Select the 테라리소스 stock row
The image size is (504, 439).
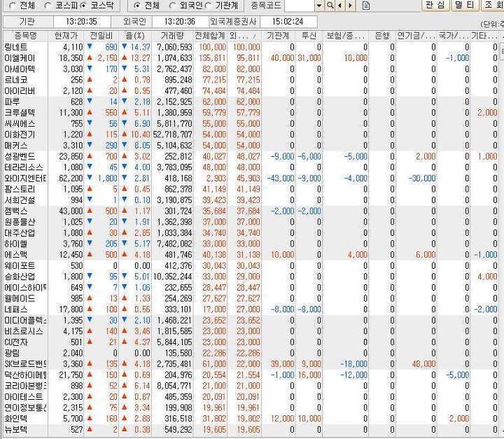click(x=252, y=167)
